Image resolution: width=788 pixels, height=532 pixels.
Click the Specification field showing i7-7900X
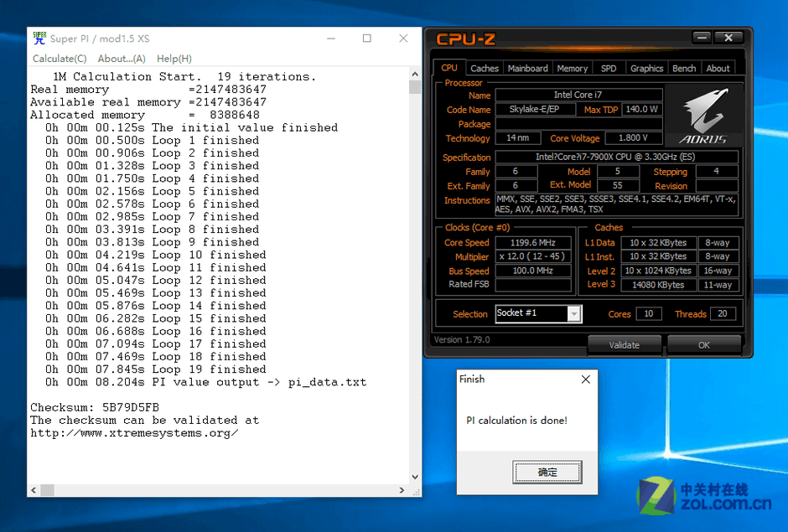[x=617, y=157]
